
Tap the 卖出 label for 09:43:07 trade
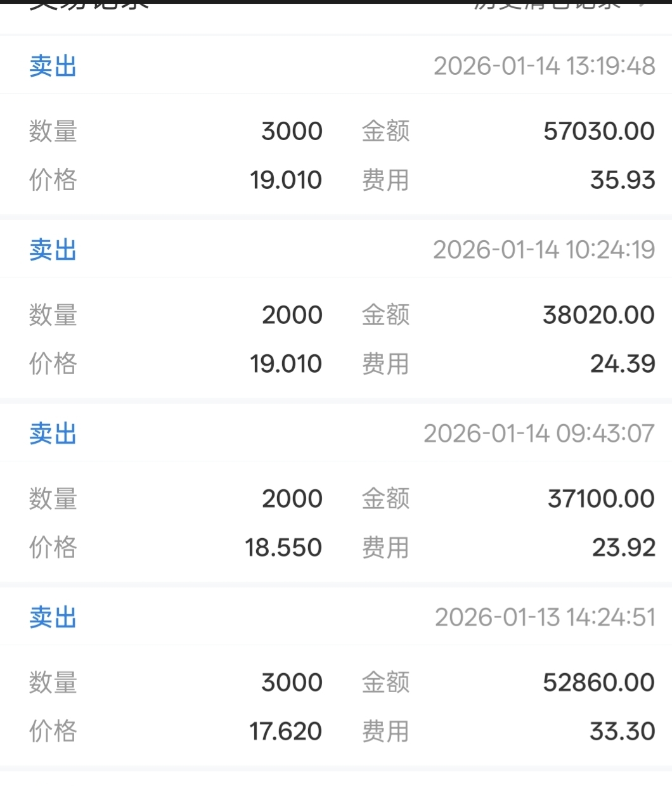53,434
